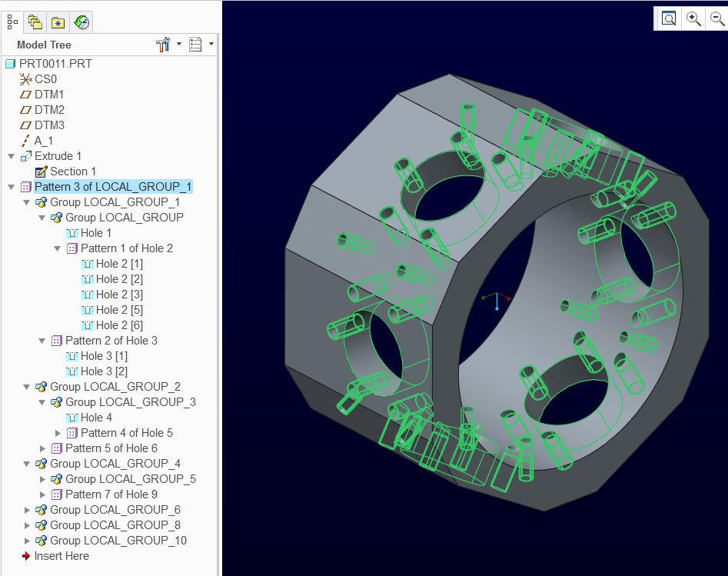Image resolution: width=728 pixels, height=576 pixels.
Task: Collapse Pattern 2 of Hole 3
Action: 42,341
